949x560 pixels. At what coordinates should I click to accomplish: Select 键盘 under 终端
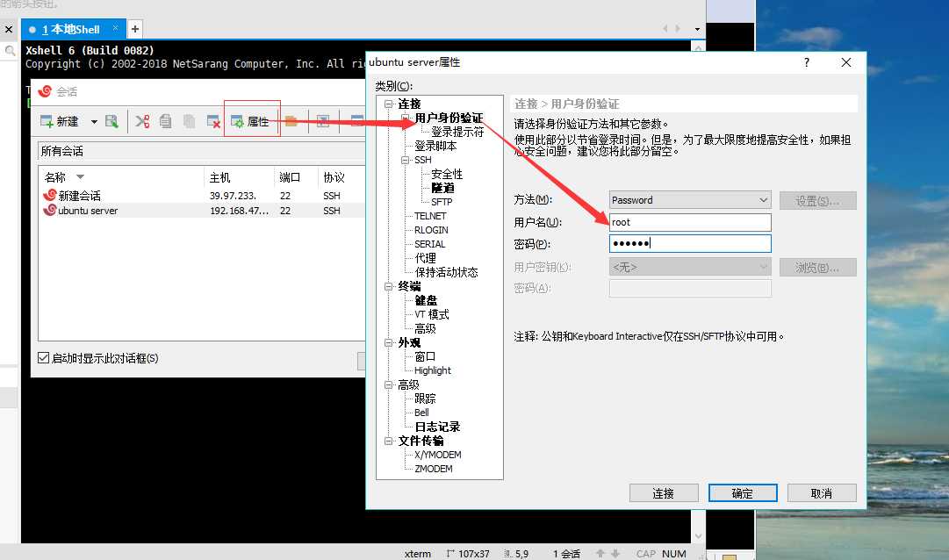tap(426, 300)
